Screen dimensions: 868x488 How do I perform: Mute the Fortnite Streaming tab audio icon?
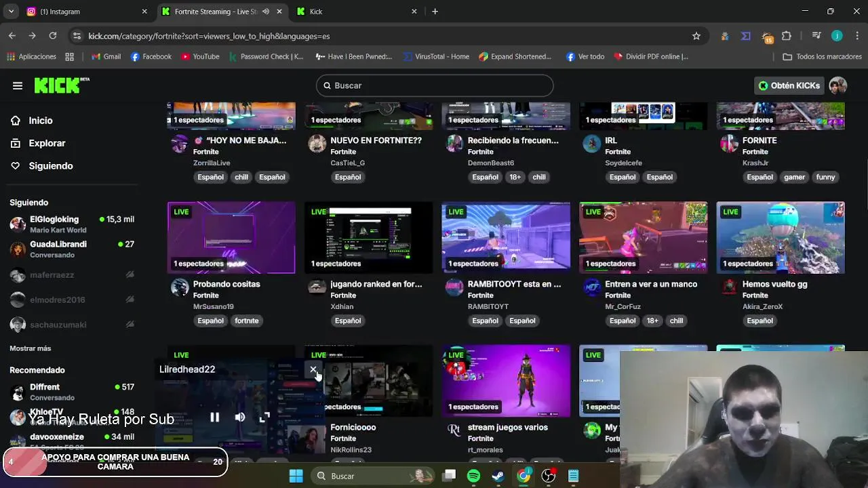pyautogui.click(x=265, y=12)
